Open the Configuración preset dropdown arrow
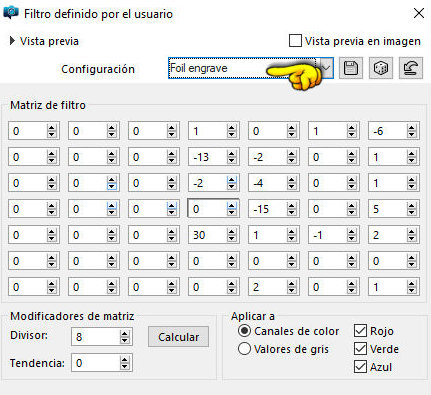The width and height of the screenshot is (431, 395). pos(326,68)
